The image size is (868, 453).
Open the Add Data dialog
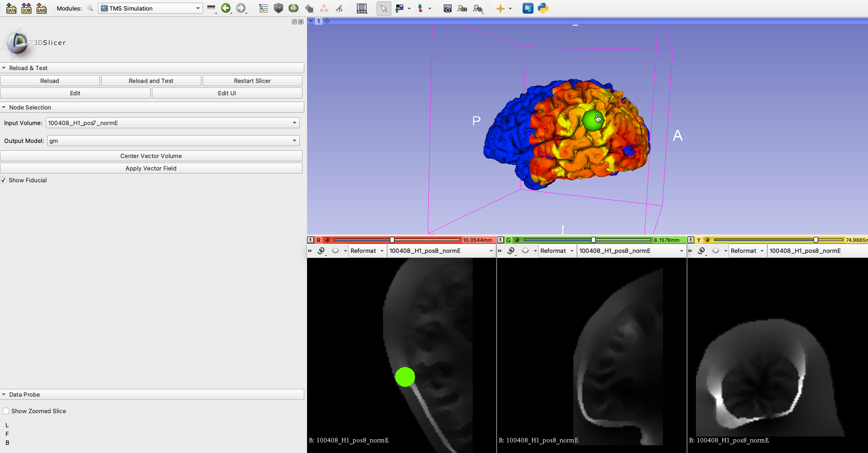[x=11, y=8]
